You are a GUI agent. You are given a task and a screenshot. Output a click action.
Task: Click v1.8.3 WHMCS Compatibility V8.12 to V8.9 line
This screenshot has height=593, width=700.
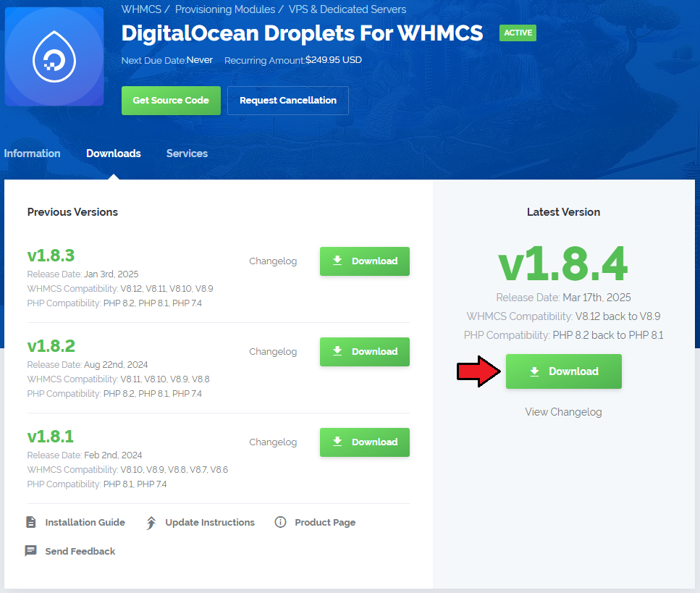pos(120,288)
